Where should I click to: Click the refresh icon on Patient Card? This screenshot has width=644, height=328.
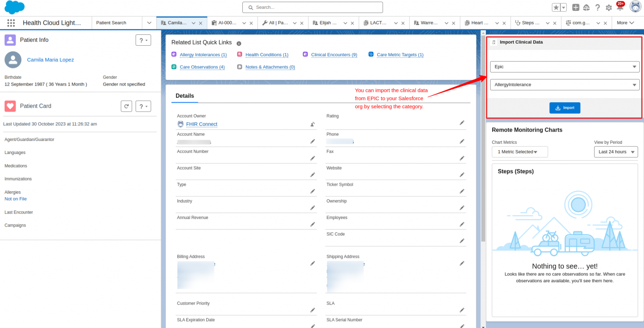(126, 106)
